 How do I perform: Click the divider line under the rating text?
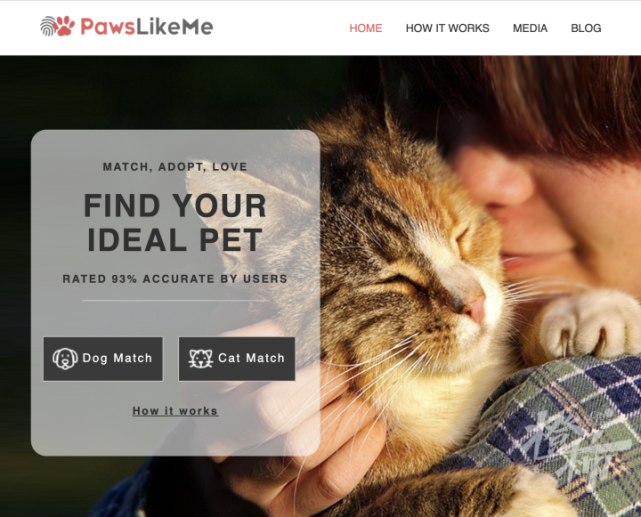point(175,300)
